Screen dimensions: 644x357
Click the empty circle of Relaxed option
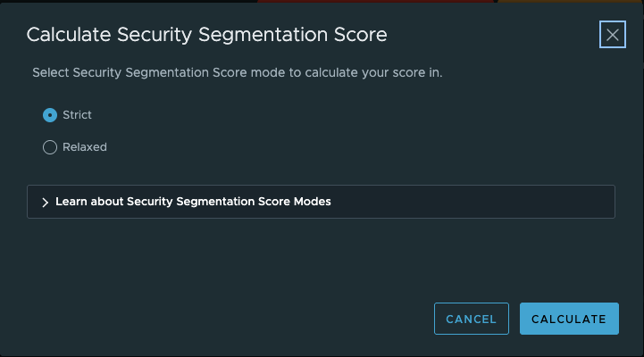click(50, 147)
